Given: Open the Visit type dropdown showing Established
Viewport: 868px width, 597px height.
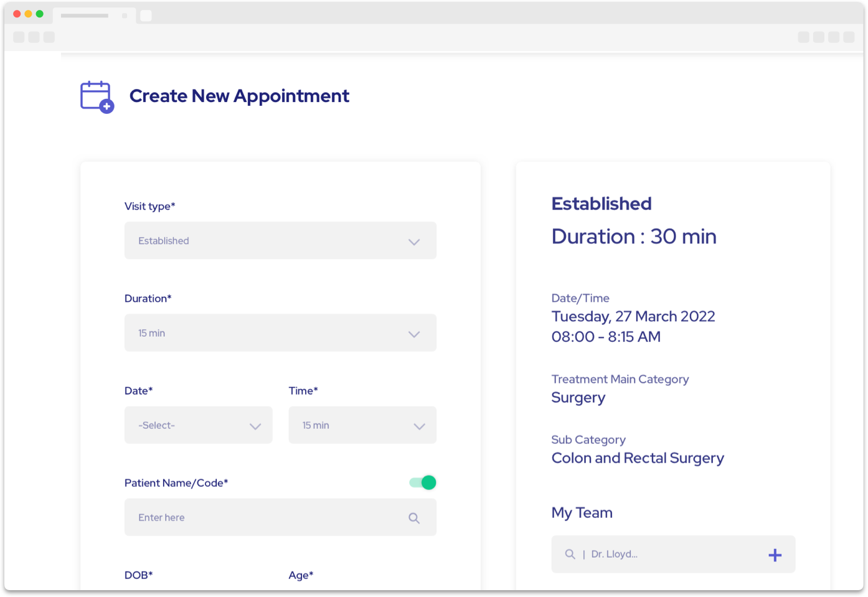Looking at the screenshot, I should pyautogui.click(x=280, y=241).
